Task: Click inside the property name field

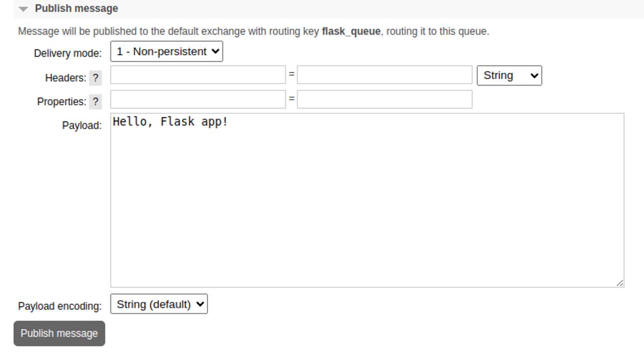Action: pos(197,99)
